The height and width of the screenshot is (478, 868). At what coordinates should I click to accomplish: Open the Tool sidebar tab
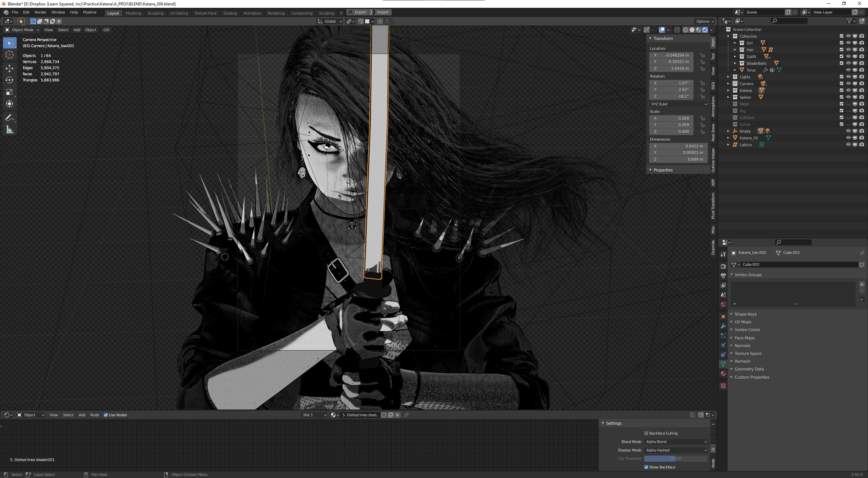pos(713,56)
